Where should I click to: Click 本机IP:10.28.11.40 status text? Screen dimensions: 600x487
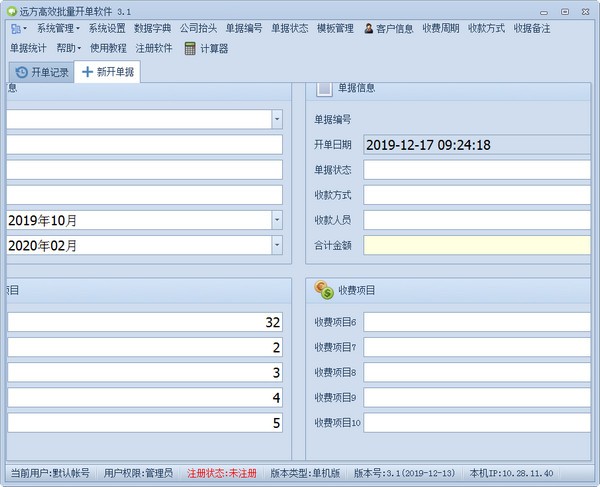click(511, 473)
